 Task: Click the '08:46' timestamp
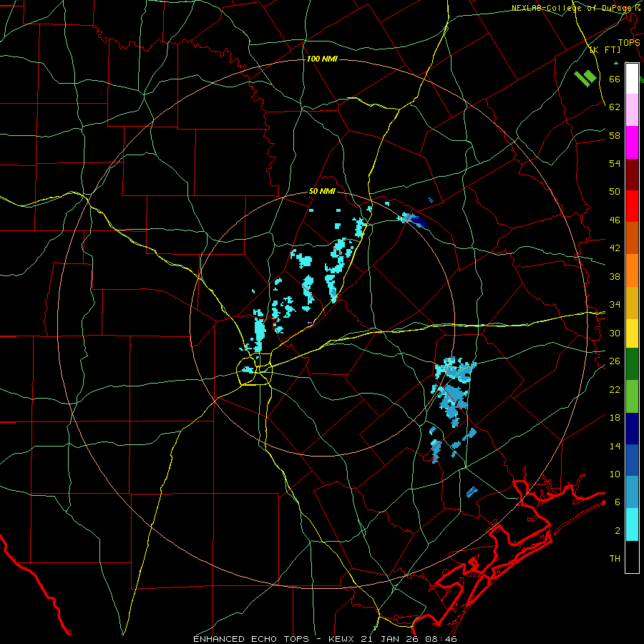coord(442,639)
